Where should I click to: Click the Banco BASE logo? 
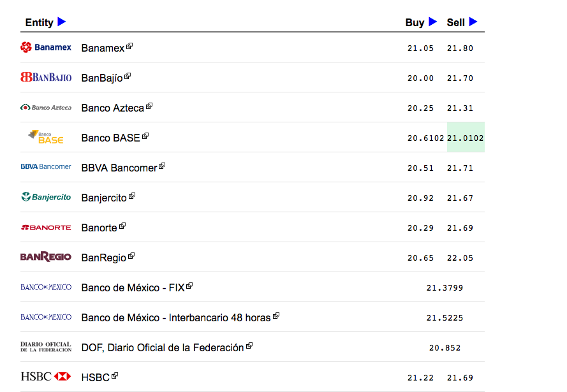[x=46, y=137]
